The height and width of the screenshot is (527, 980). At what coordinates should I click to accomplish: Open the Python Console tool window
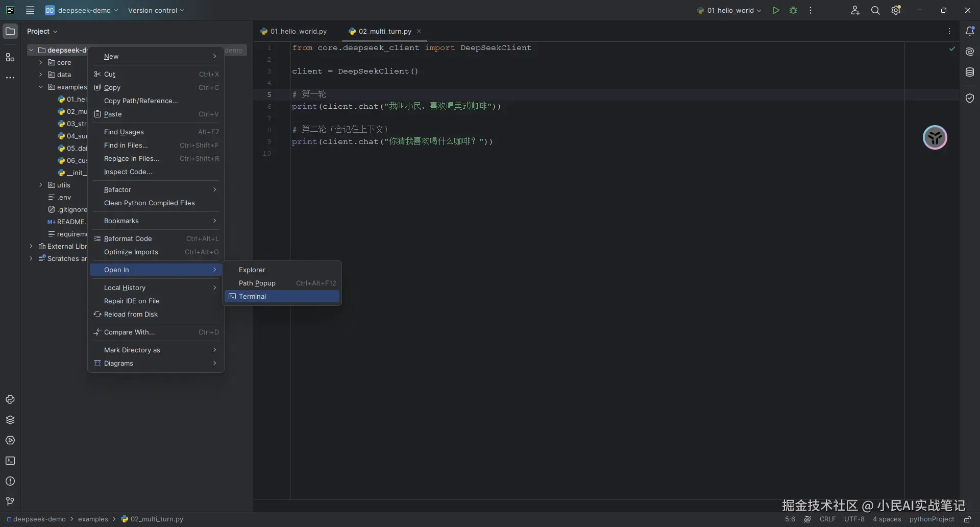pos(10,399)
